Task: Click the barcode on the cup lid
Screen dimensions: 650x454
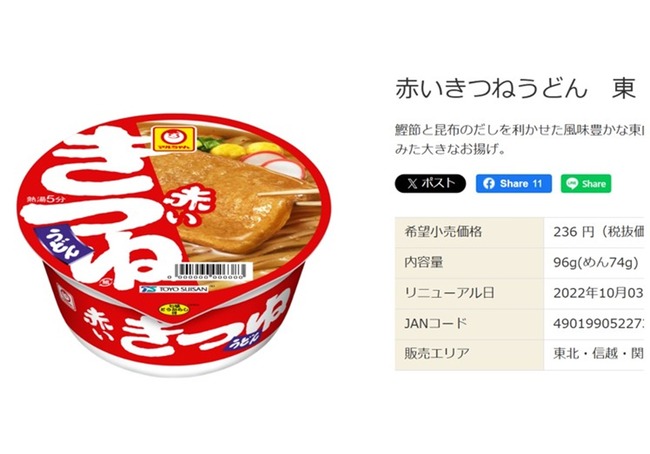Action: [x=210, y=272]
